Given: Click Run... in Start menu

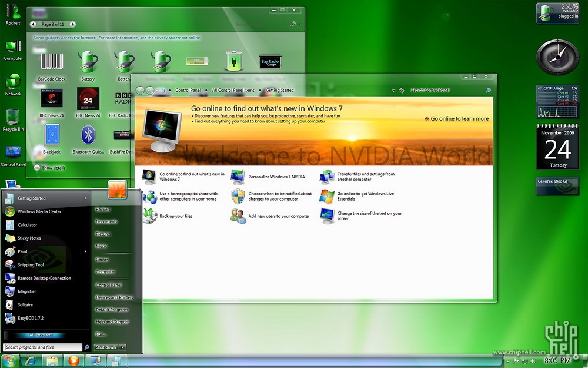Looking at the screenshot, I should tap(101, 334).
